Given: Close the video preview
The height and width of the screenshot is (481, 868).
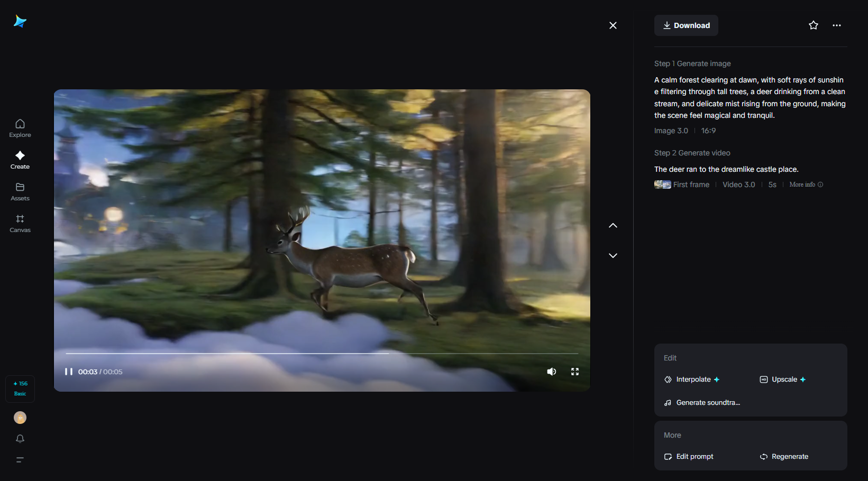Looking at the screenshot, I should tap(613, 25).
